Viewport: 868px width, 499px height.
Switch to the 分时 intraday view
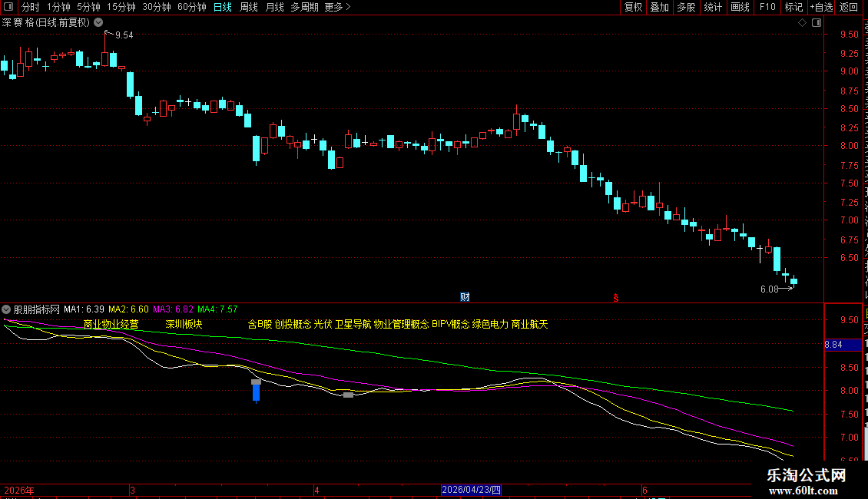[31, 7]
